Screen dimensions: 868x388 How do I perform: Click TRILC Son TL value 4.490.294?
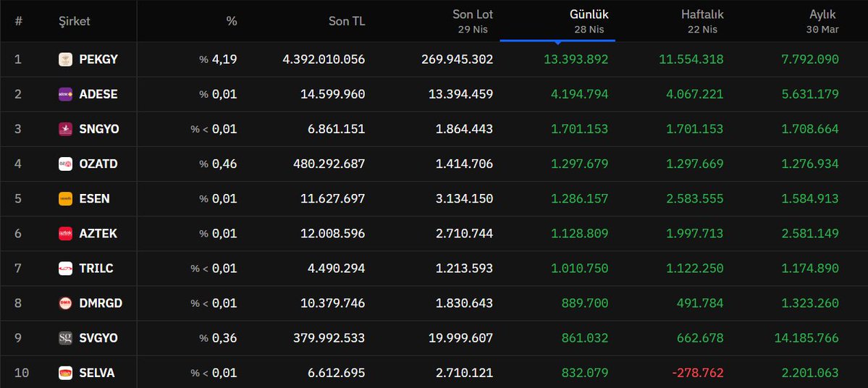[x=337, y=269]
